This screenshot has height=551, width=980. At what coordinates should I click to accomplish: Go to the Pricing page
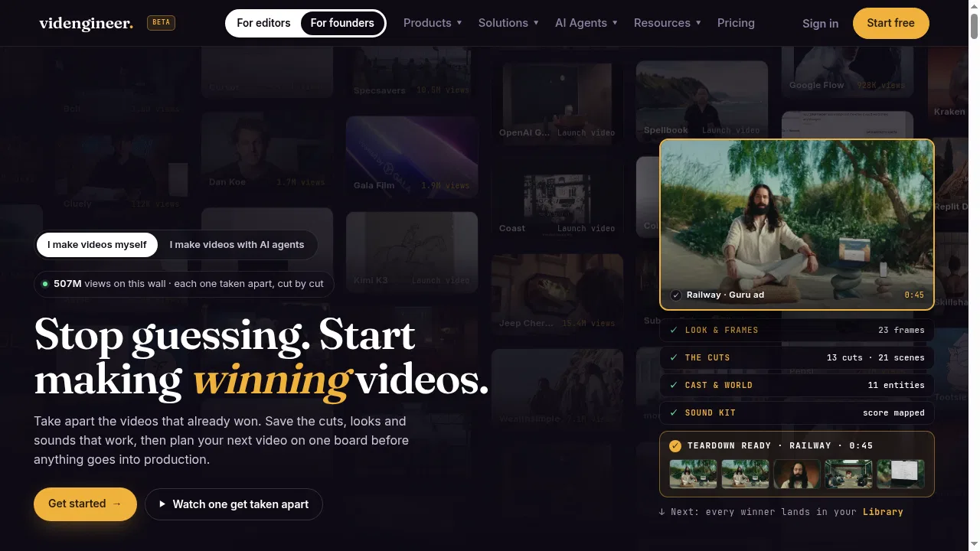coord(736,23)
